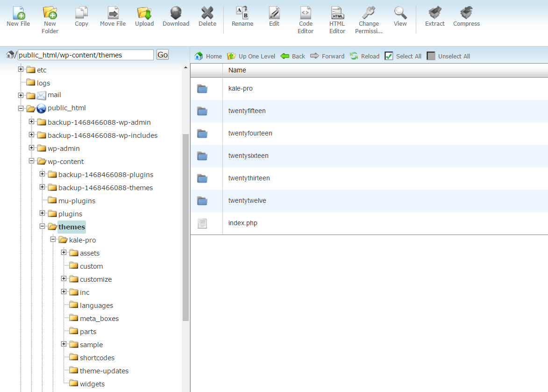The image size is (548, 392).
Task: Expand backup-1468466088-wp-admin node
Action: [31, 121]
